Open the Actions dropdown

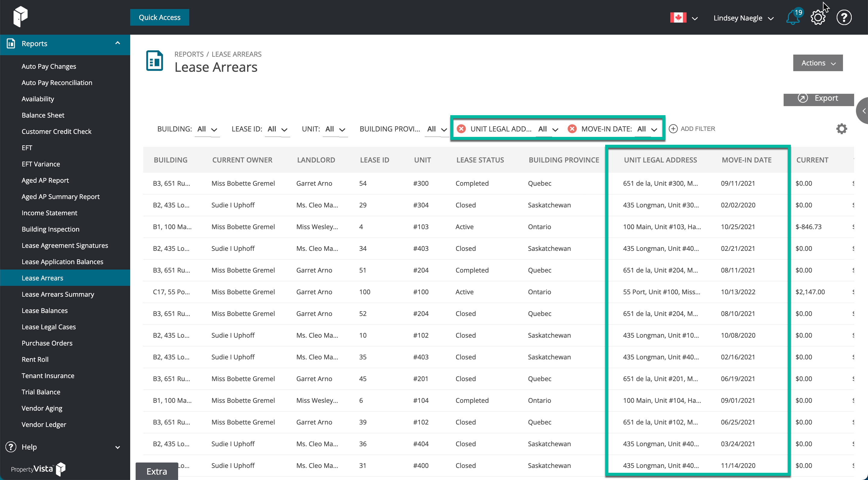click(x=818, y=63)
